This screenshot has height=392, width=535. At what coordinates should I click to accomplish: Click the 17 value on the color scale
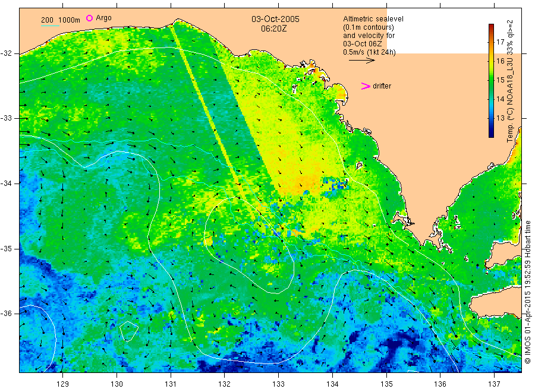click(500, 42)
